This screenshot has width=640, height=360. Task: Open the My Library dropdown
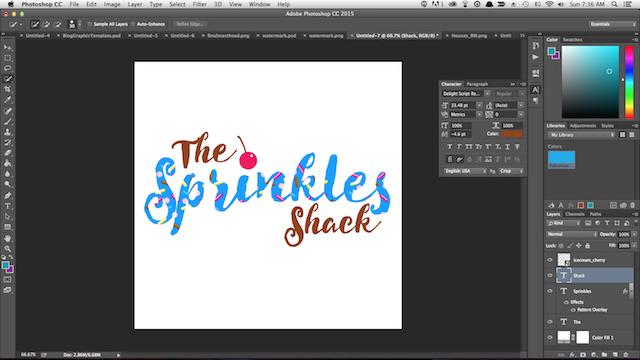click(x=581, y=135)
